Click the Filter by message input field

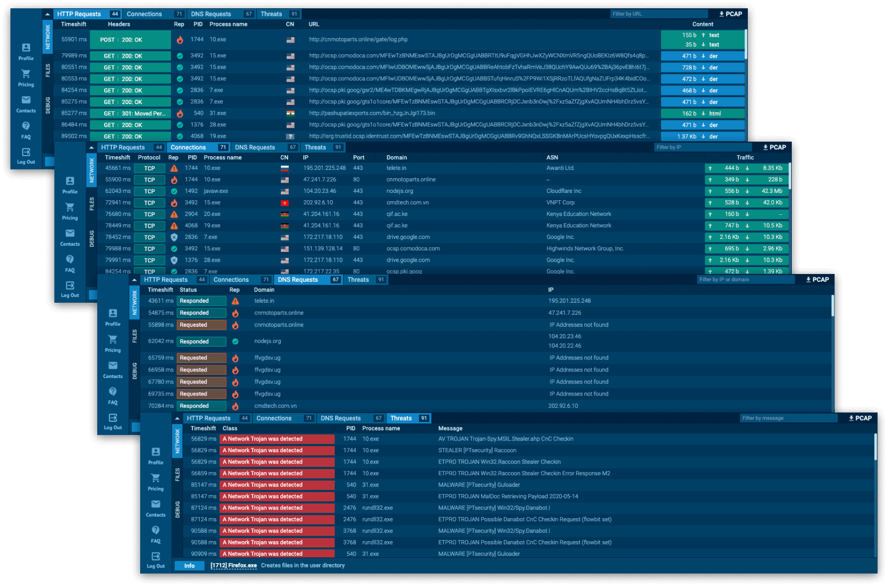coord(787,418)
